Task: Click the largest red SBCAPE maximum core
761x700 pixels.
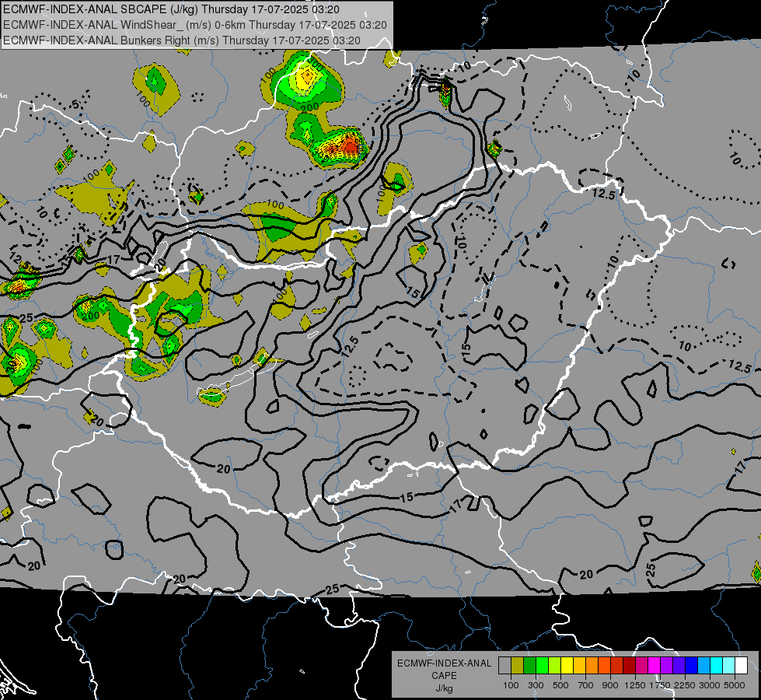Action: tap(350, 145)
